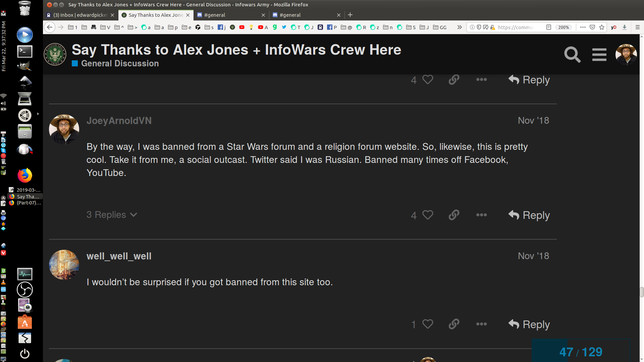The height and width of the screenshot is (362, 644).
Task: Open the forum search magnifier icon
Action: click(572, 54)
